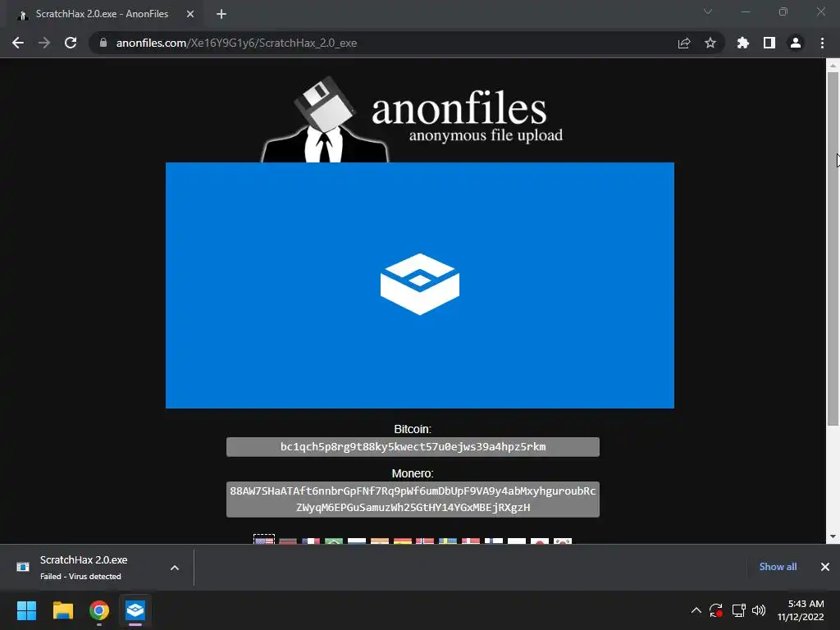Image resolution: width=840 pixels, height=630 pixels.
Task: Reload the anonfiles page
Action: [71, 43]
